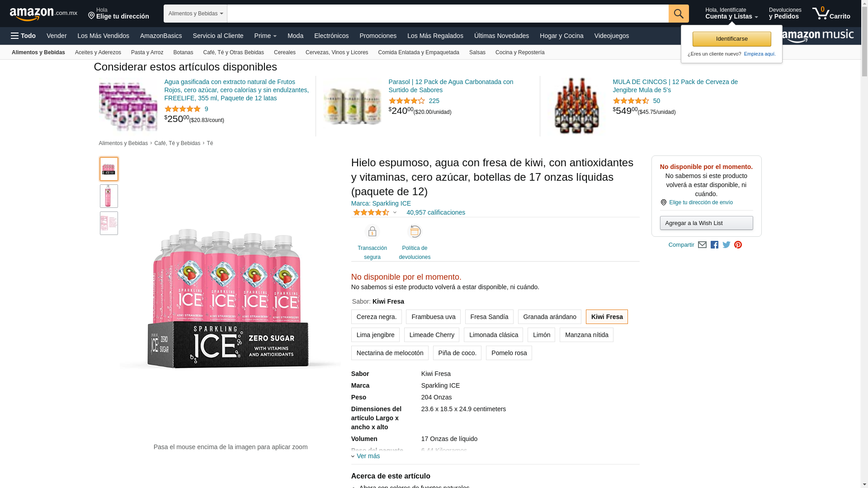
Task: Add item via Agregar a la Wish List
Action: pyautogui.click(x=706, y=223)
